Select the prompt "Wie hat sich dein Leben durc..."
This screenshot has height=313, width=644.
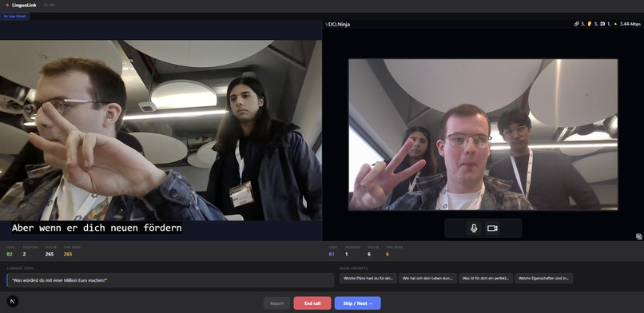point(427,279)
